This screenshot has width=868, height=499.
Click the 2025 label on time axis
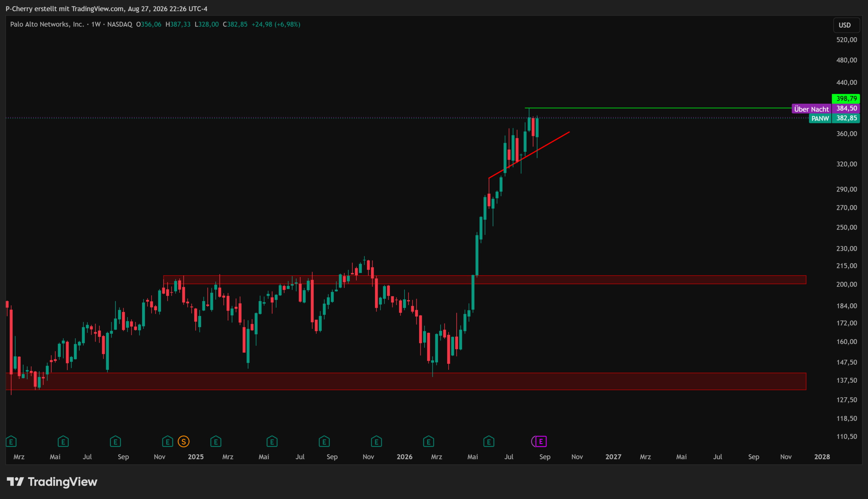pyautogui.click(x=196, y=457)
